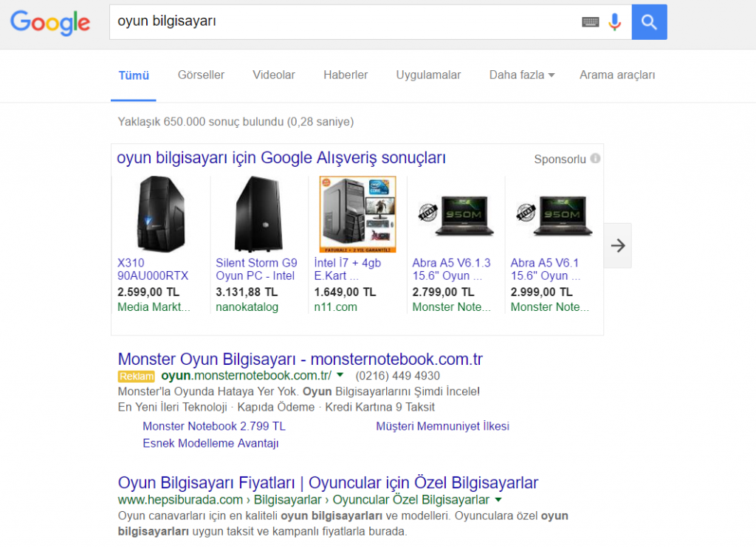The image size is (756, 548).
Task: Click the X310 desktop tower thumbnail
Action: coord(160,213)
